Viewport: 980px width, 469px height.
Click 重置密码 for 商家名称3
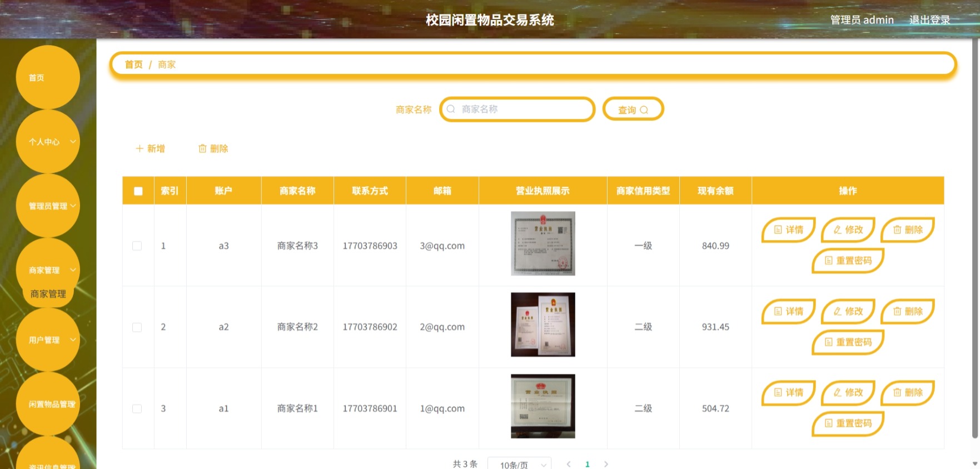pos(848,261)
